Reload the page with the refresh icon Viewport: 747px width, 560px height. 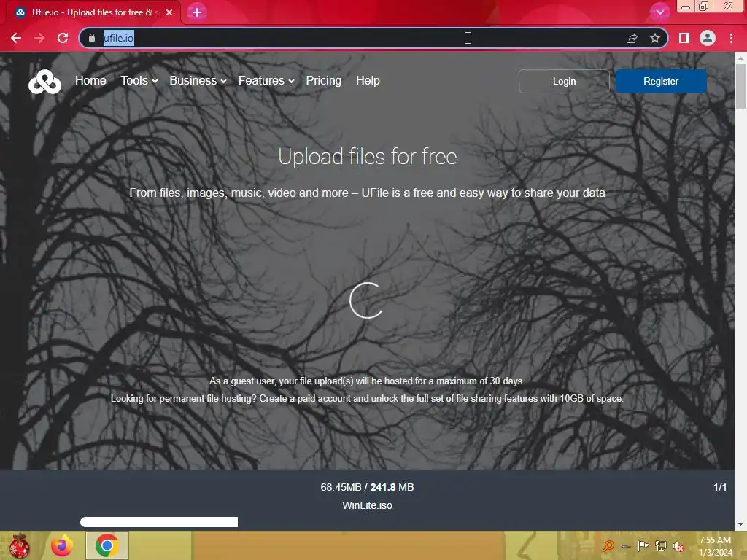tap(63, 38)
